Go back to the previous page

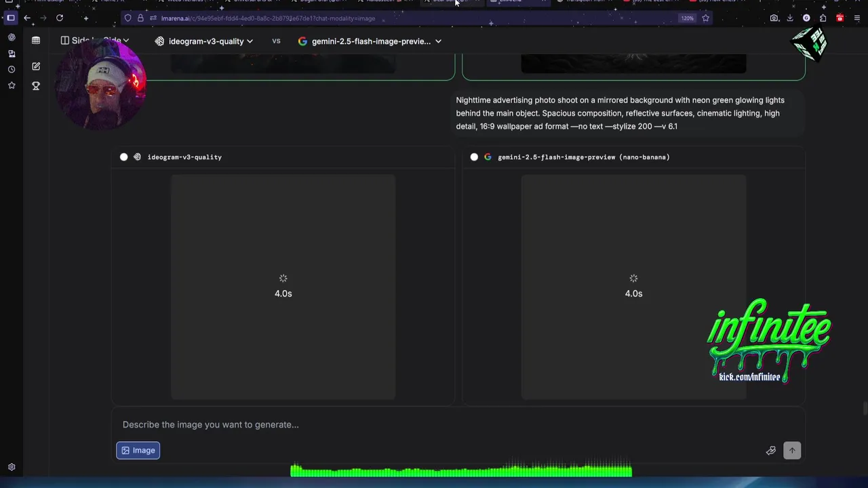(27, 18)
